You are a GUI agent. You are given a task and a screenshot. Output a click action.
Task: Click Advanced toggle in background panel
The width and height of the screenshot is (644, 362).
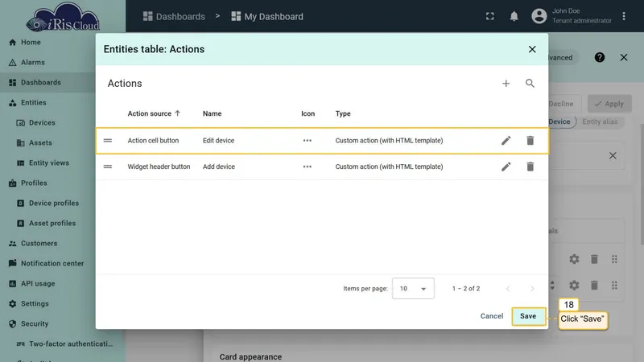tap(561, 57)
